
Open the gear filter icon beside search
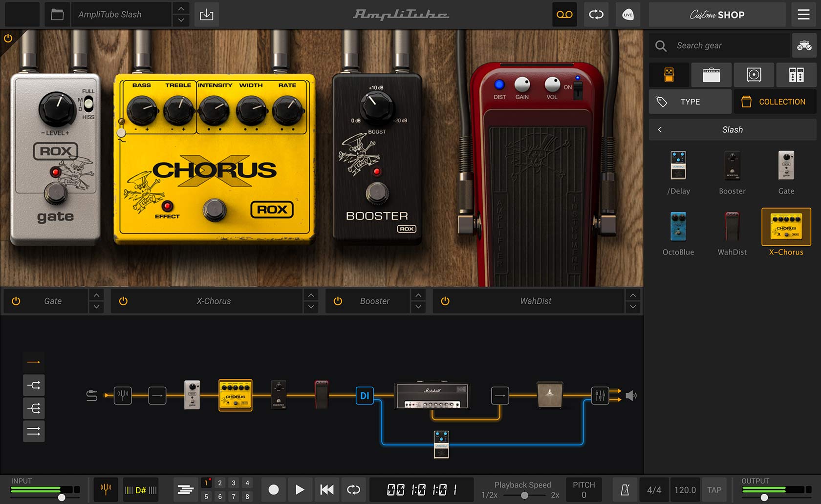point(804,46)
